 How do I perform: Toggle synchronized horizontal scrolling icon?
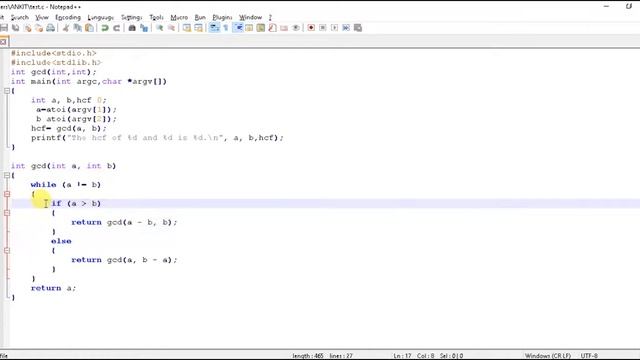pos(198,28)
